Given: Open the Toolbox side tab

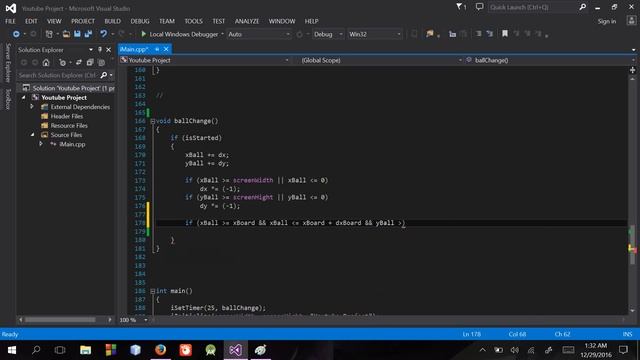Looking at the screenshot, I should 8,99.
